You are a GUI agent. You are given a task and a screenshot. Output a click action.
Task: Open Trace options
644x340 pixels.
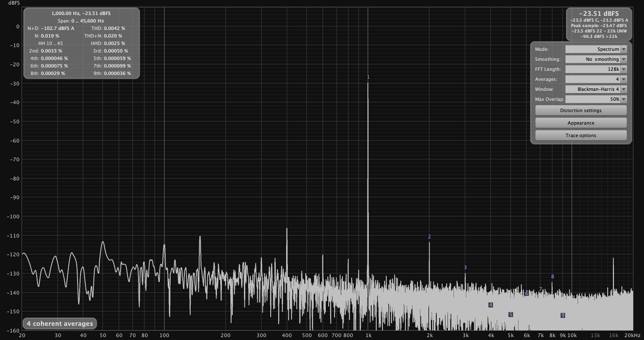[581, 135]
